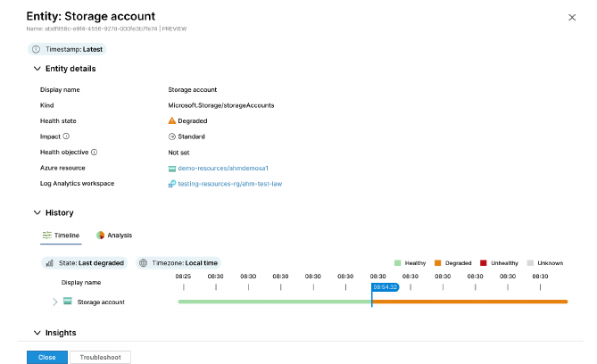Open the Timezone: Local time filter
597x364 pixels.
pos(178,263)
